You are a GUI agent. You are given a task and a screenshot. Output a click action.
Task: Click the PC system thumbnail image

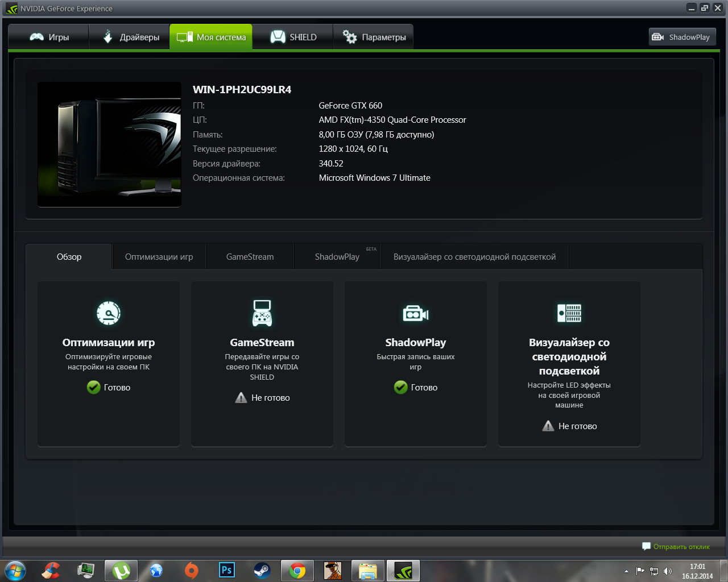pos(109,144)
